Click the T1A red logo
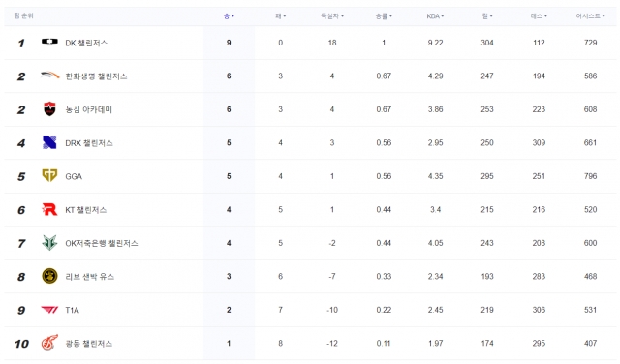 pyautogui.click(x=49, y=310)
